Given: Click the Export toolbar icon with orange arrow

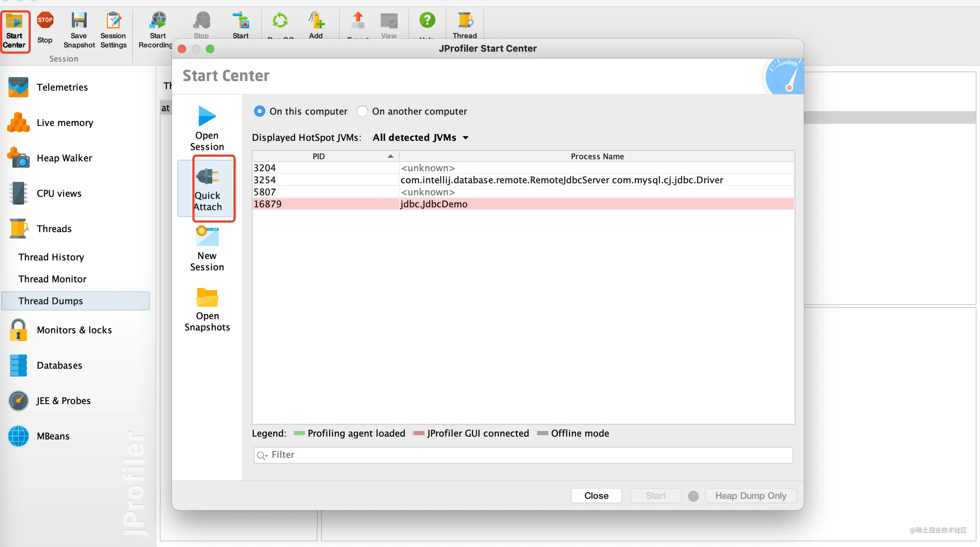Looking at the screenshot, I should (x=358, y=21).
